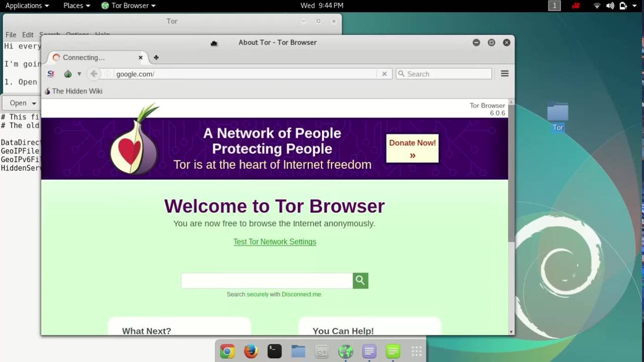
Task: Click the Open button in gedit window
Action: coord(18,103)
